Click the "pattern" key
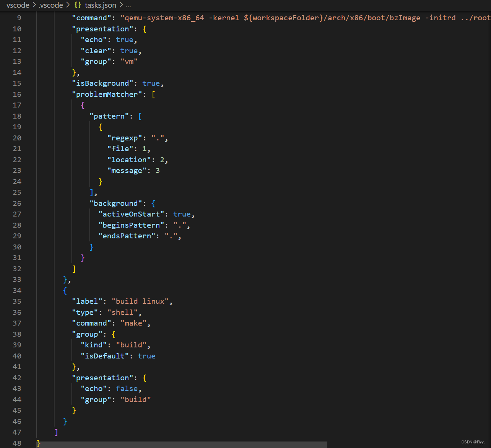 click(109, 116)
